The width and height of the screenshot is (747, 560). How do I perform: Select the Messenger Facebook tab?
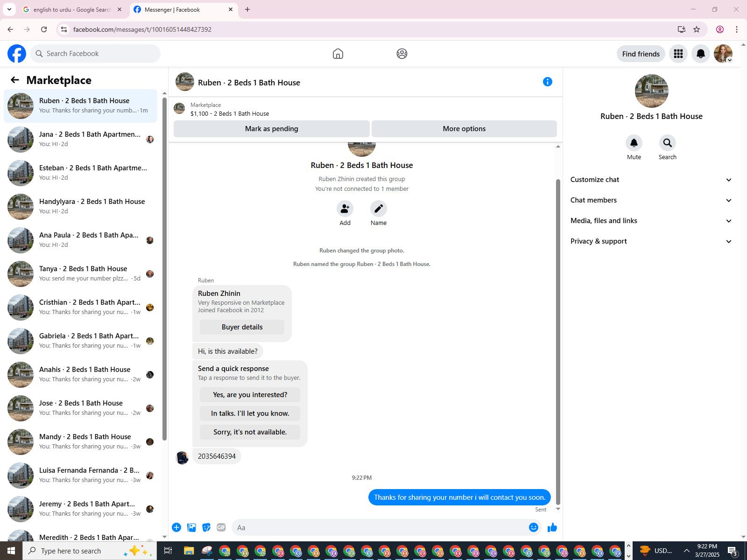point(183,9)
